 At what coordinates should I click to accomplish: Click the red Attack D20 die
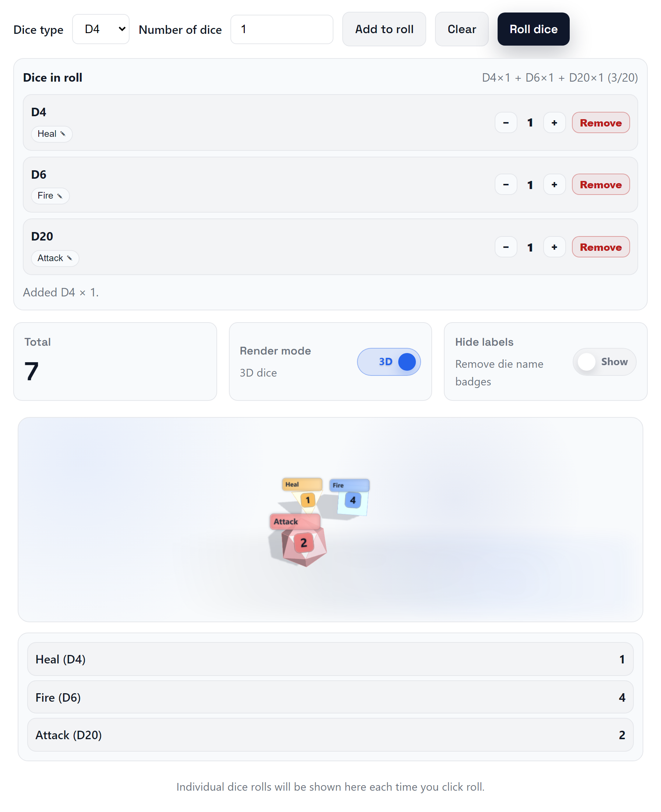pos(304,544)
